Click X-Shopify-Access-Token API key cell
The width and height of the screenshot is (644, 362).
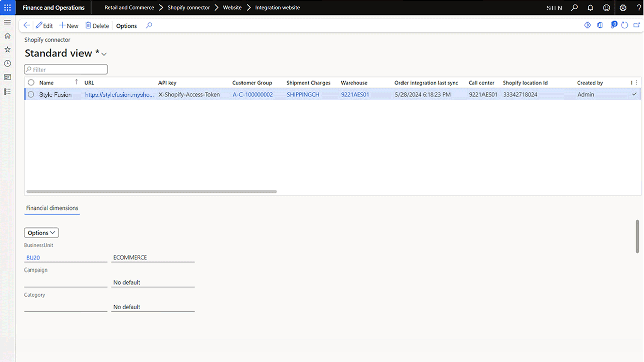click(189, 94)
